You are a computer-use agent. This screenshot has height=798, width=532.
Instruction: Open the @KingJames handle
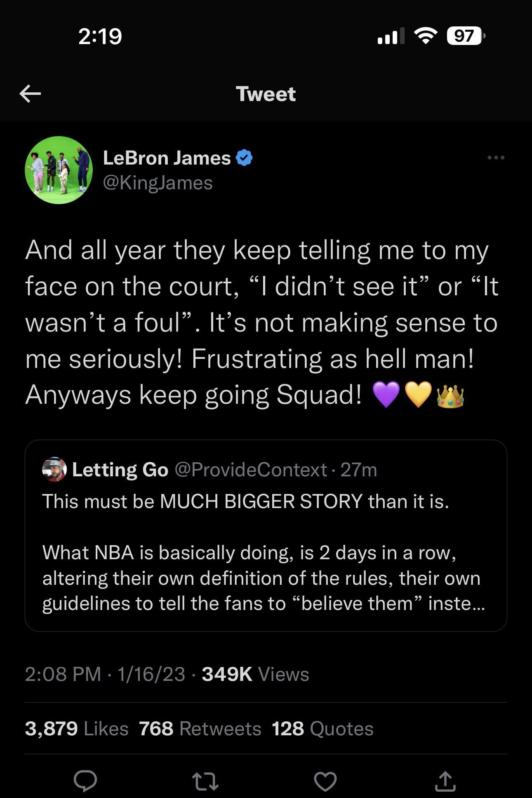[158, 183]
